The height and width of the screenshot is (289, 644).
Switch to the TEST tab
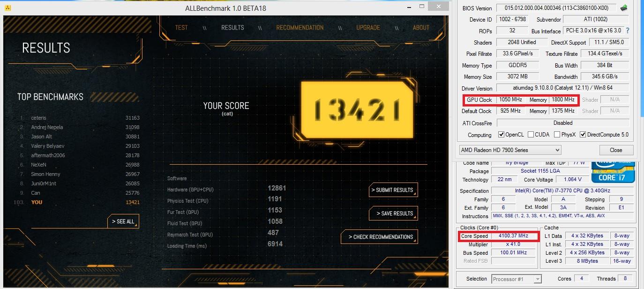[x=181, y=27]
